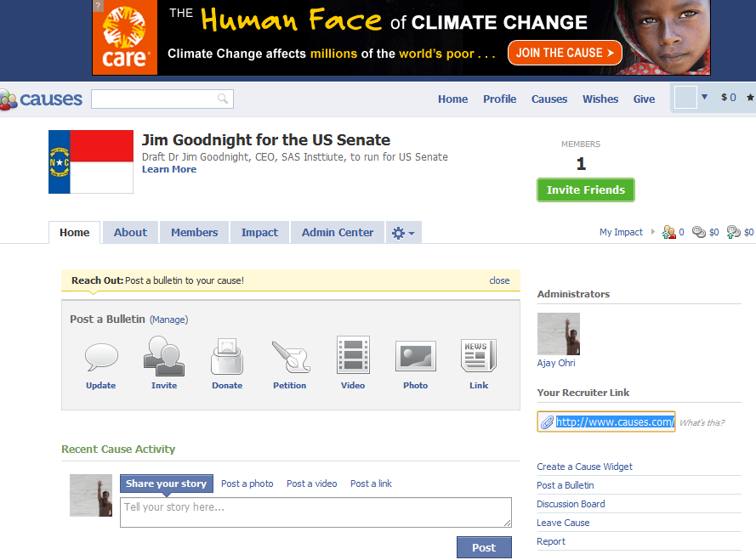This screenshot has height=560, width=756.
Task: Select the Video film strip icon
Action: click(x=353, y=356)
